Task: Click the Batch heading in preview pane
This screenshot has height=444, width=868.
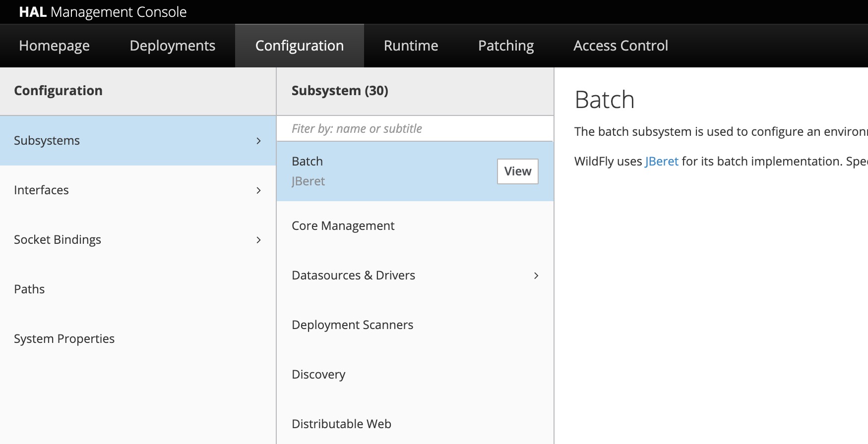Action: [x=605, y=100]
